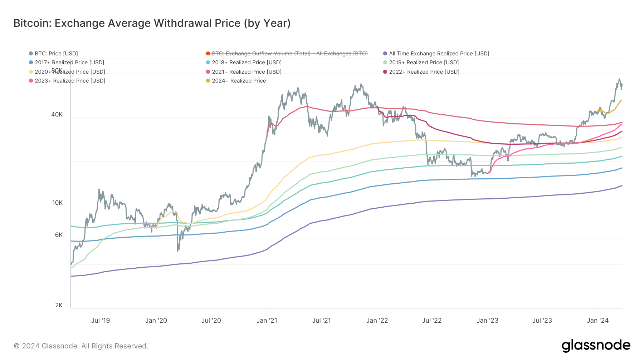Click the Glassnode copyright notice
The height and width of the screenshot is (362, 644).
pyautogui.click(x=81, y=346)
